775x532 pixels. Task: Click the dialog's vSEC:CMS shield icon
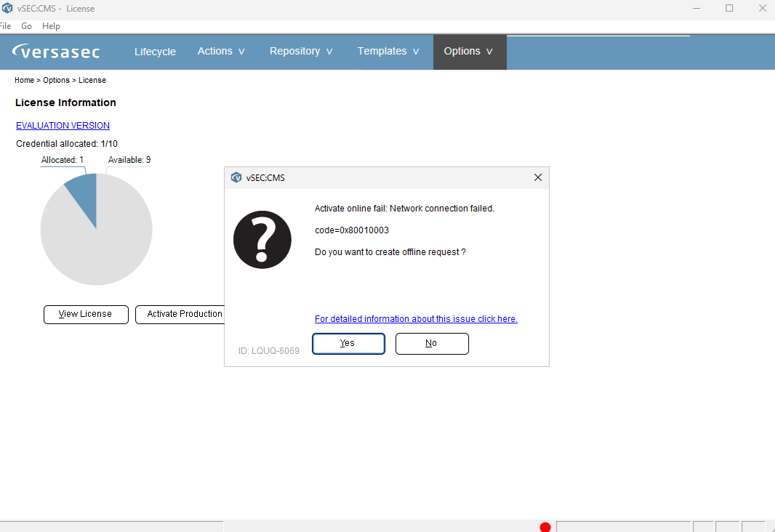(236, 177)
